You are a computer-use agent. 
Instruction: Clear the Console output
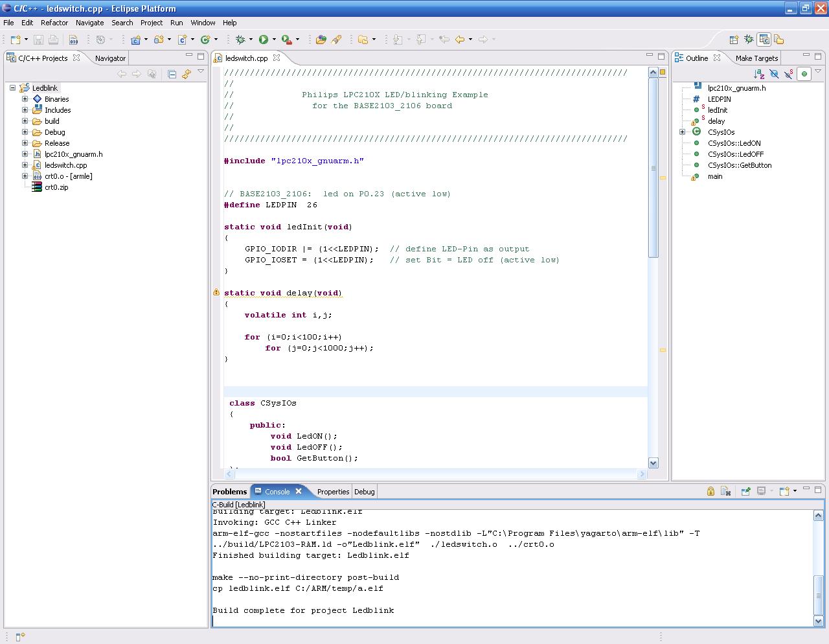click(725, 492)
